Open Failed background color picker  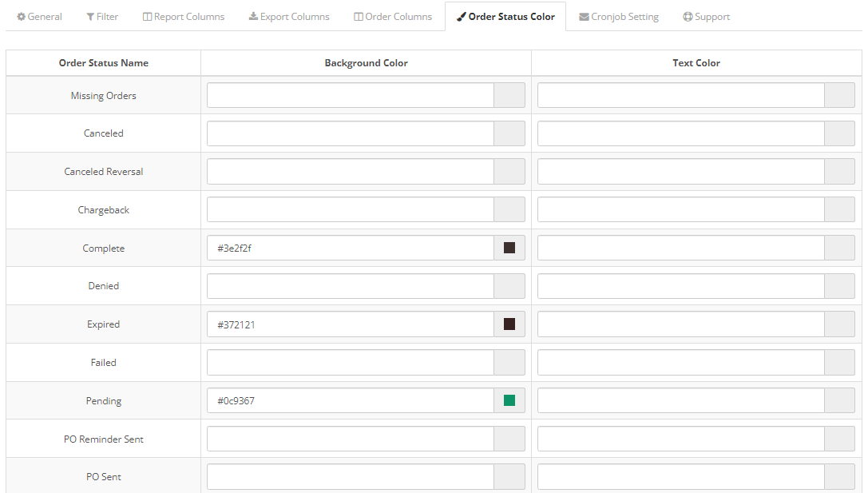tap(509, 362)
